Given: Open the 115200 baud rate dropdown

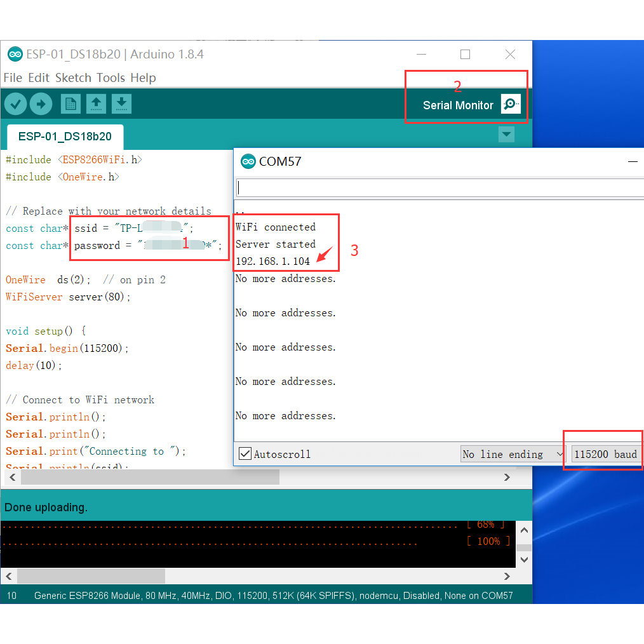Looking at the screenshot, I should (605, 454).
